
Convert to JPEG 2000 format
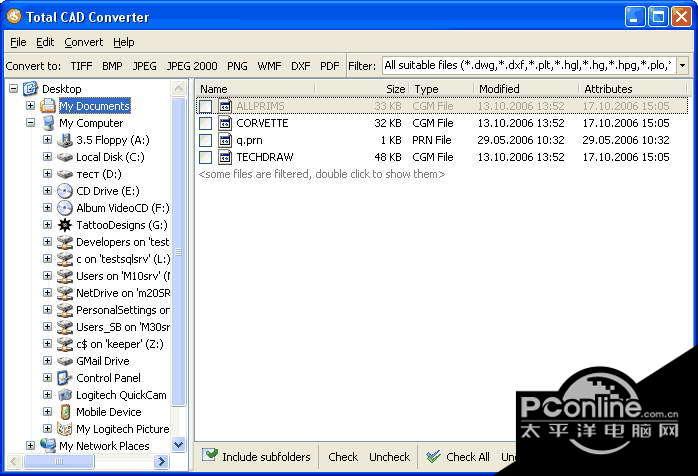click(191, 66)
